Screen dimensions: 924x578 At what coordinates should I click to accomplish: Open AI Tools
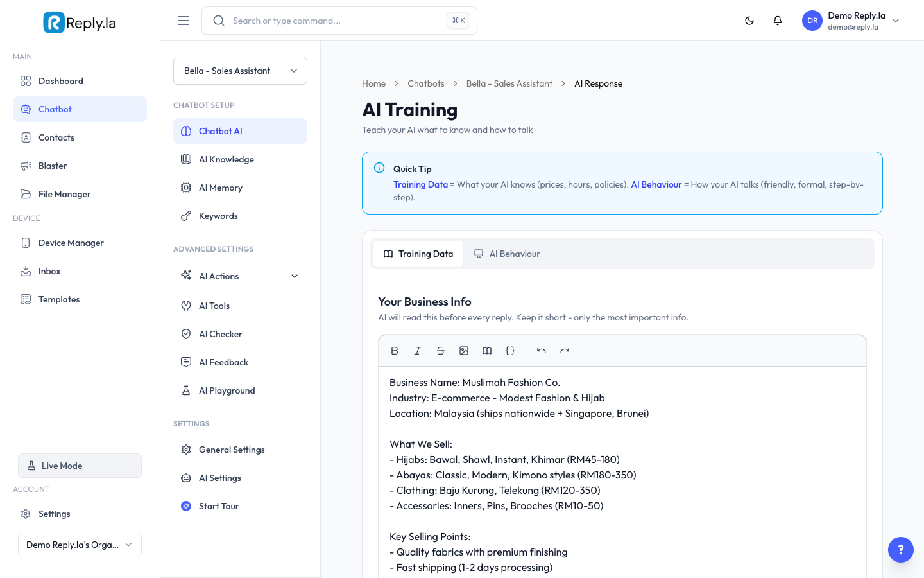(240, 306)
